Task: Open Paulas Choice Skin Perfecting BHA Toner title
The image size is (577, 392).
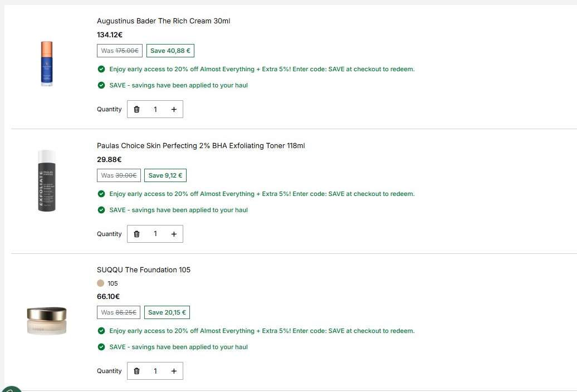Action: click(x=201, y=146)
